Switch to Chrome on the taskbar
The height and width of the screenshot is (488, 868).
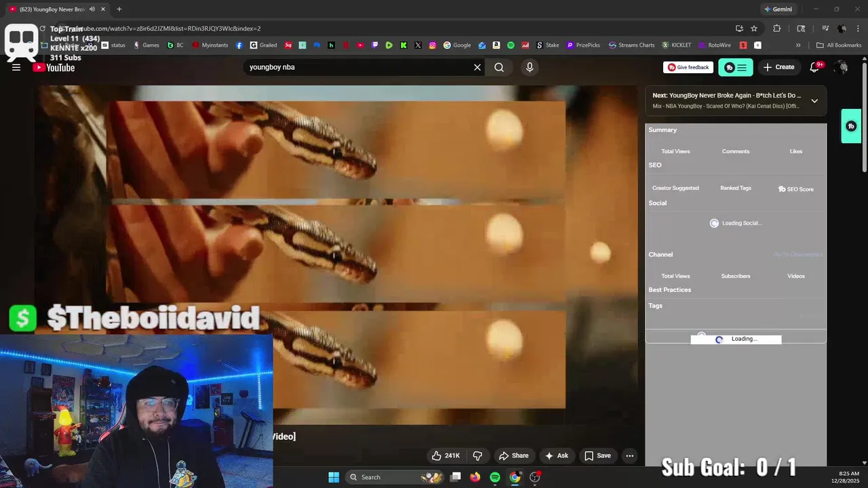[x=515, y=477]
